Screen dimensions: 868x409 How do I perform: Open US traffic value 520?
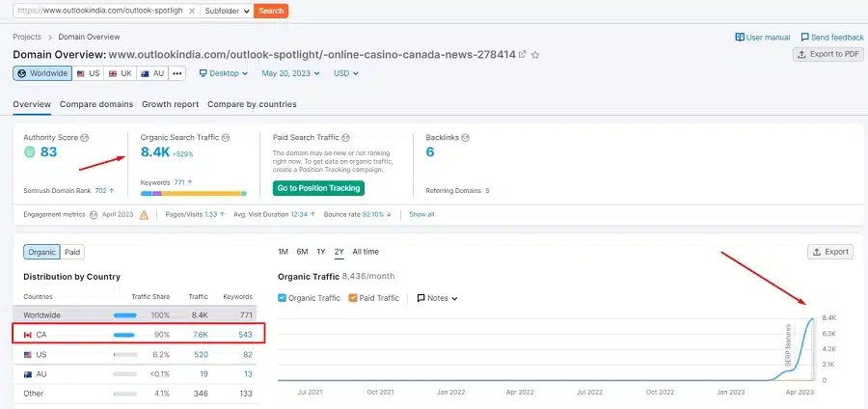(x=202, y=354)
